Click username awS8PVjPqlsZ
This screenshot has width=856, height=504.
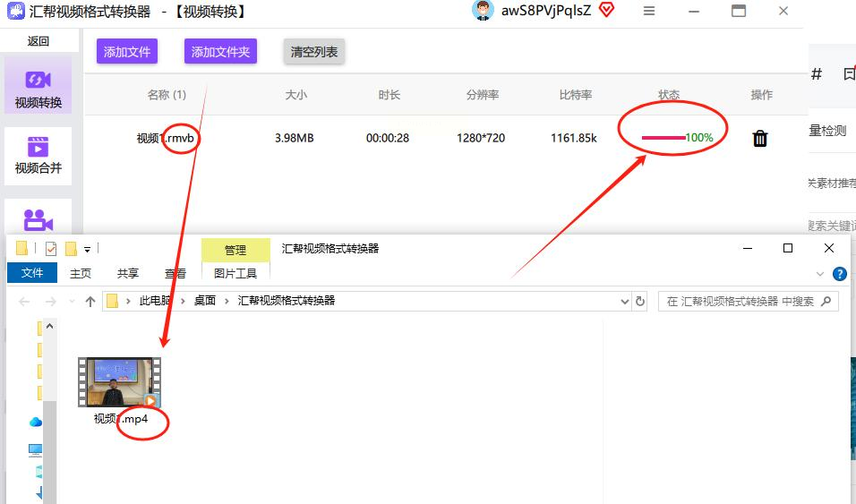[546, 11]
